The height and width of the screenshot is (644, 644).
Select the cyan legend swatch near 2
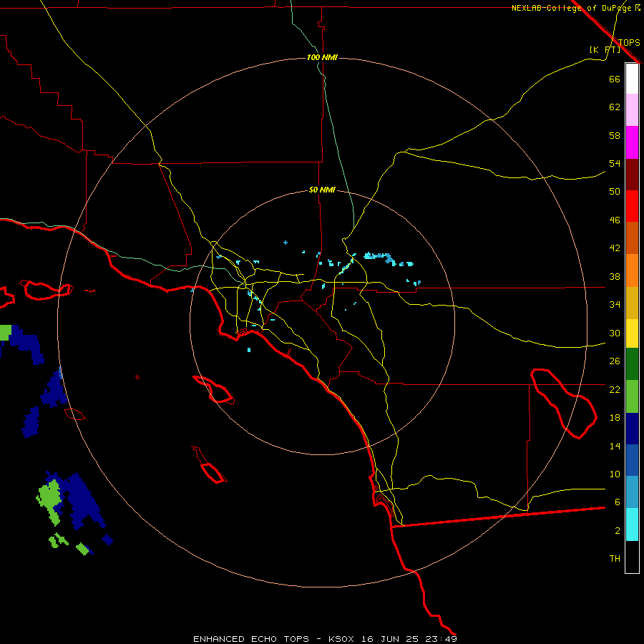pos(632,525)
